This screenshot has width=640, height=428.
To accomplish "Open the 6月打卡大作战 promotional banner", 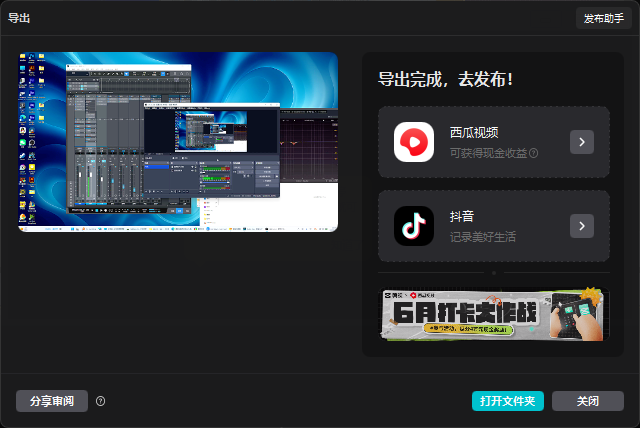I will pyautogui.click(x=494, y=314).
